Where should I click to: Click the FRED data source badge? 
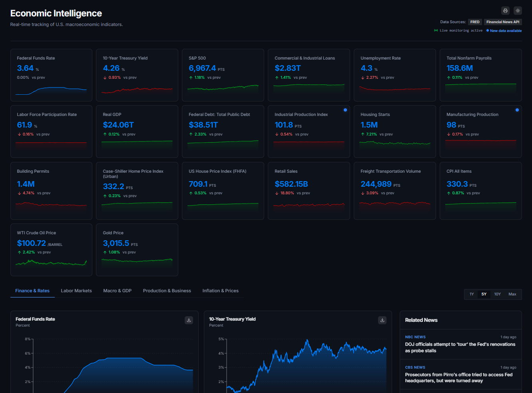pyautogui.click(x=475, y=22)
